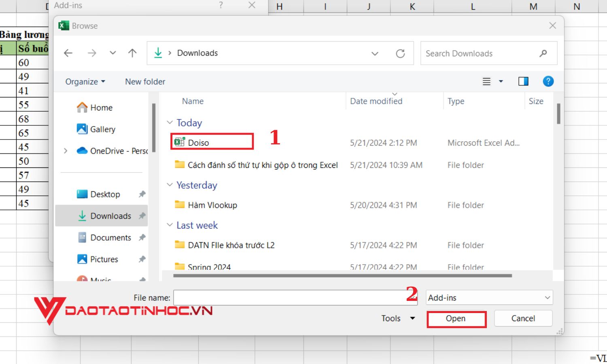Click the Back navigation arrow

click(x=68, y=53)
